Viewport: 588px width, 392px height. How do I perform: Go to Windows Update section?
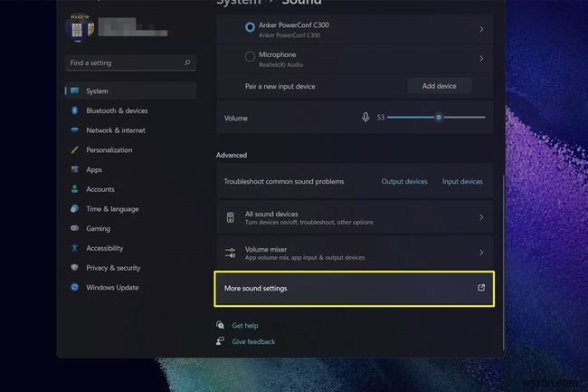[114, 288]
